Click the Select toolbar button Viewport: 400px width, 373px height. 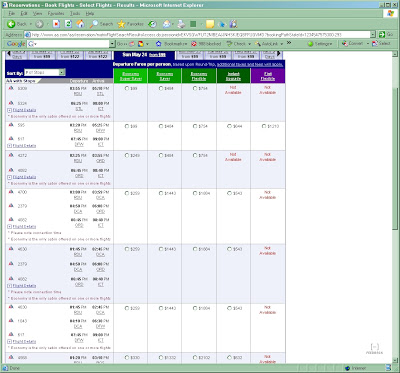coord(381,44)
